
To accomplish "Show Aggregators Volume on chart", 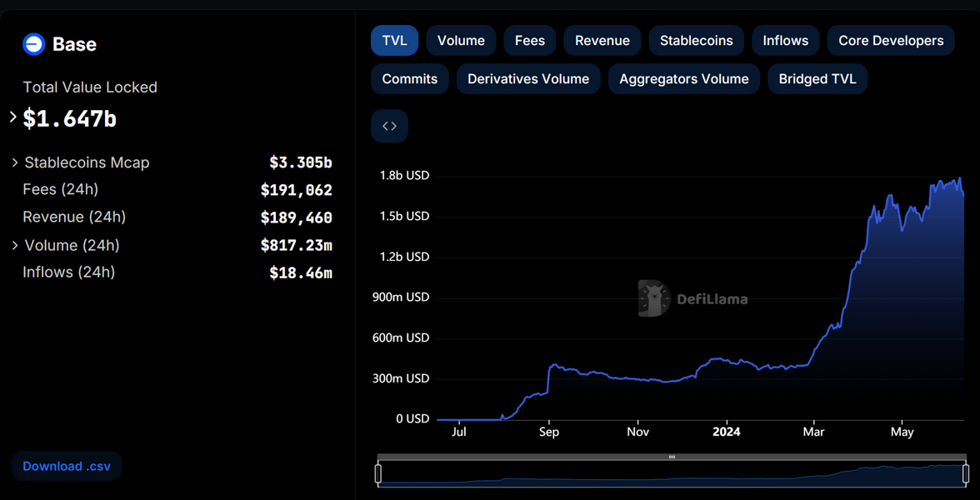I will (683, 79).
